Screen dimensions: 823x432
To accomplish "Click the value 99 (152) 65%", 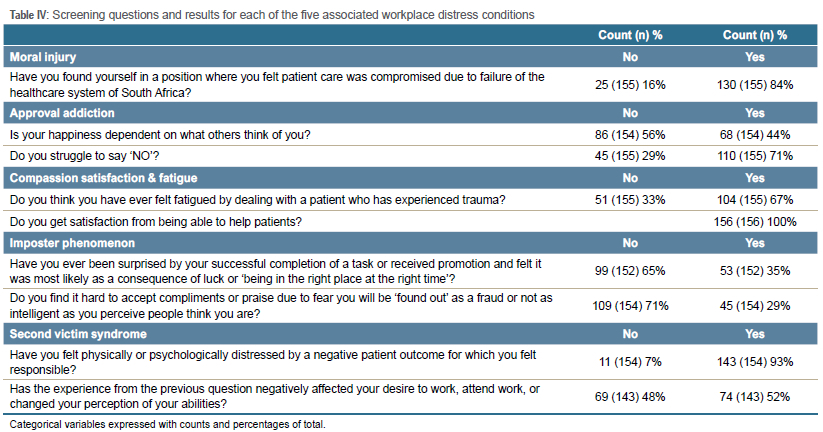I will (631, 270).
